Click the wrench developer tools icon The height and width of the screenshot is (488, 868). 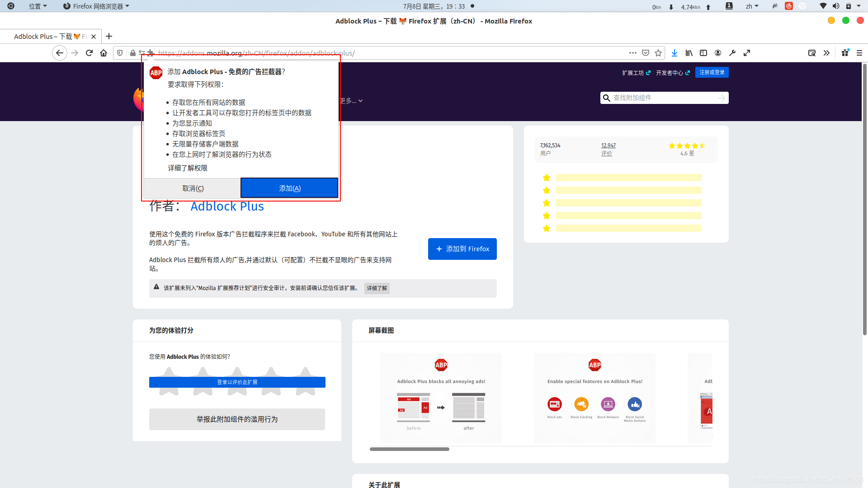click(x=732, y=53)
